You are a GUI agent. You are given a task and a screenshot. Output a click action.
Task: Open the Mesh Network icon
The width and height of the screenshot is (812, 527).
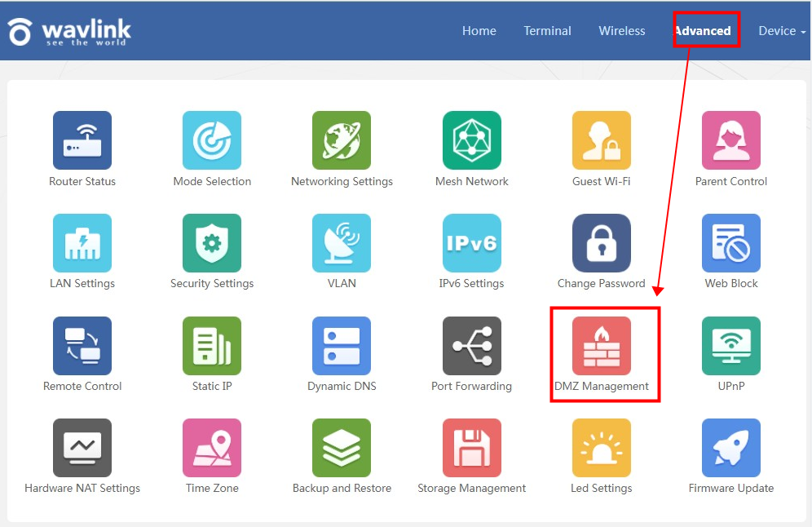tap(472, 140)
